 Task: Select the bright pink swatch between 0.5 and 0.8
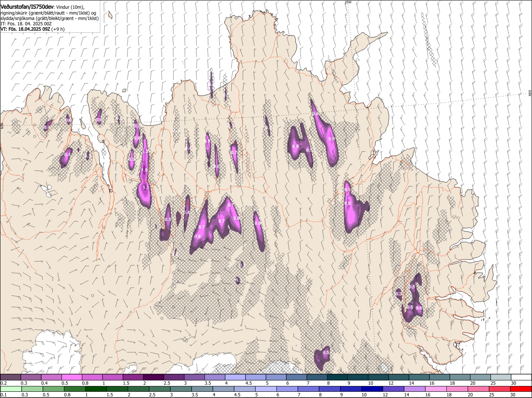[x=71, y=377]
